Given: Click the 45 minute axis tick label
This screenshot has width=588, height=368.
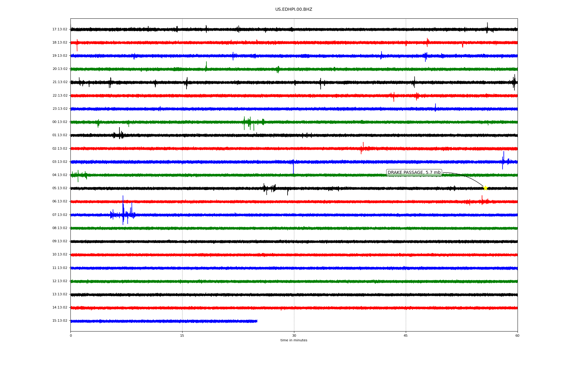Looking at the screenshot, I should click(406, 336).
